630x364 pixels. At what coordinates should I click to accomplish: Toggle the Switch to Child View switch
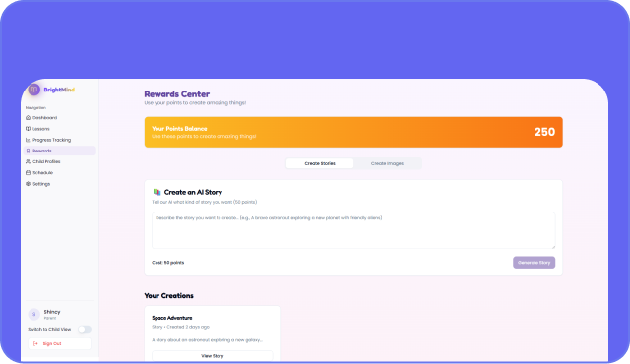click(85, 330)
